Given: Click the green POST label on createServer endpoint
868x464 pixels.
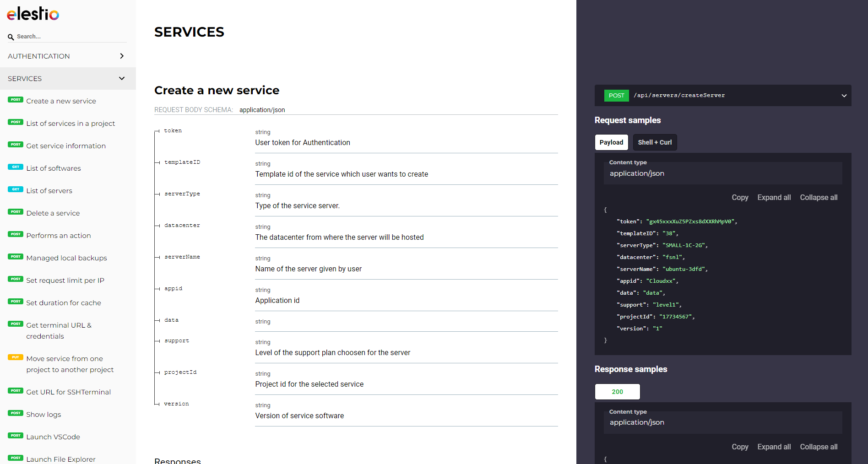Looking at the screenshot, I should pos(616,96).
